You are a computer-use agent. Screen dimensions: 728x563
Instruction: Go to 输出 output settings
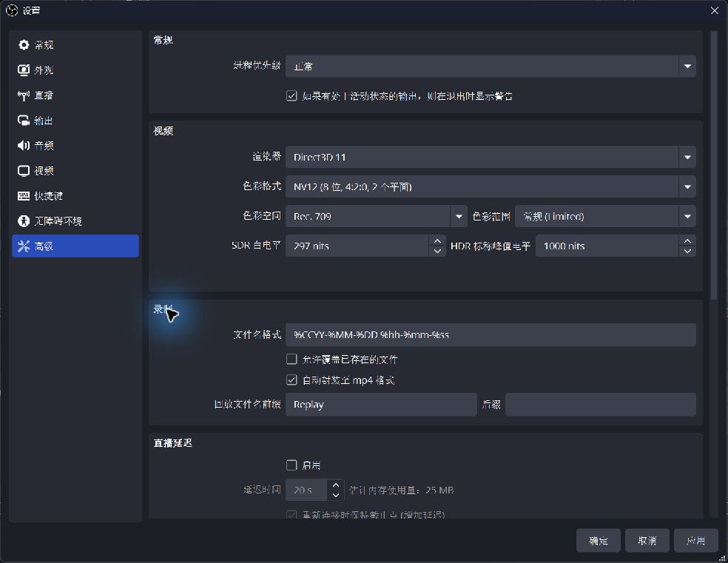coord(75,121)
